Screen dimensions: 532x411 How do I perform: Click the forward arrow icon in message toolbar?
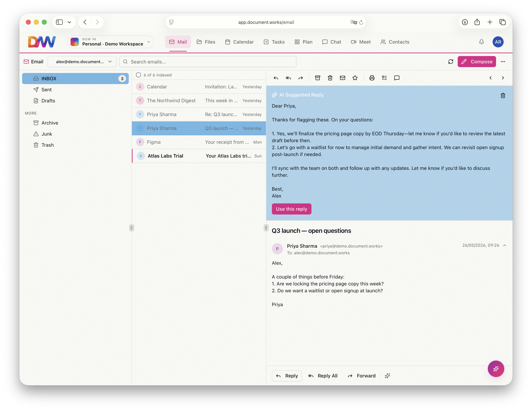coord(301,78)
